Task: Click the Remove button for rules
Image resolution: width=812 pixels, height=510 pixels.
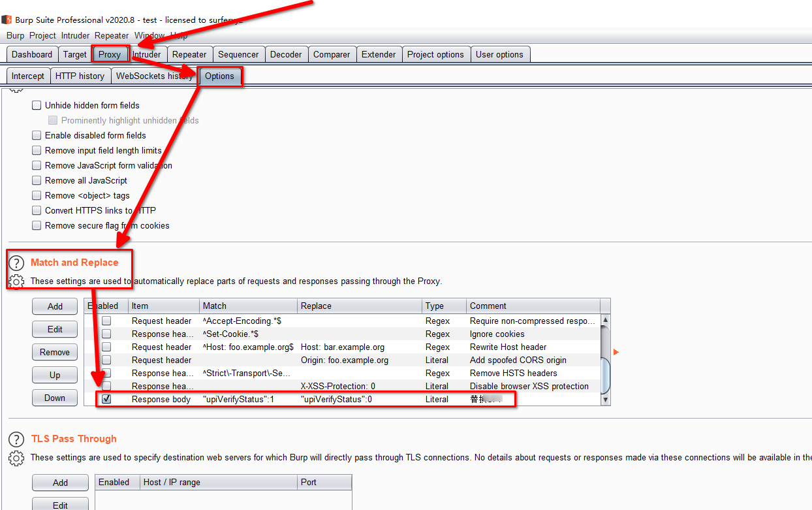Action: pos(55,352)
